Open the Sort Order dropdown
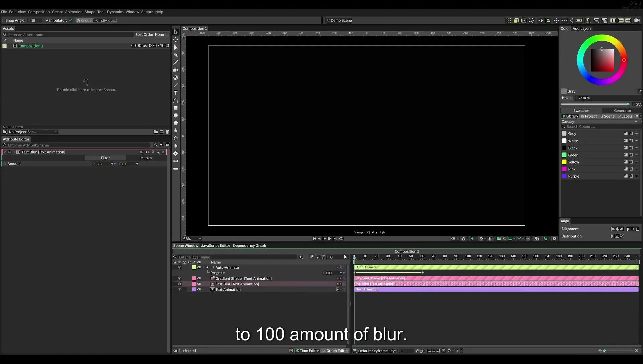This screenshot has width=643, height=364. click(162, 35)
